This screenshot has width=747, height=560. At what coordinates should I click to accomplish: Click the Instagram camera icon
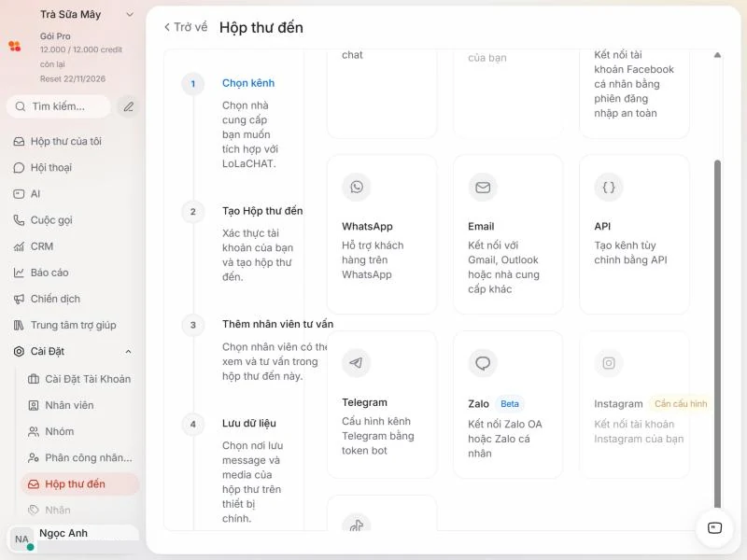point(609,363)
